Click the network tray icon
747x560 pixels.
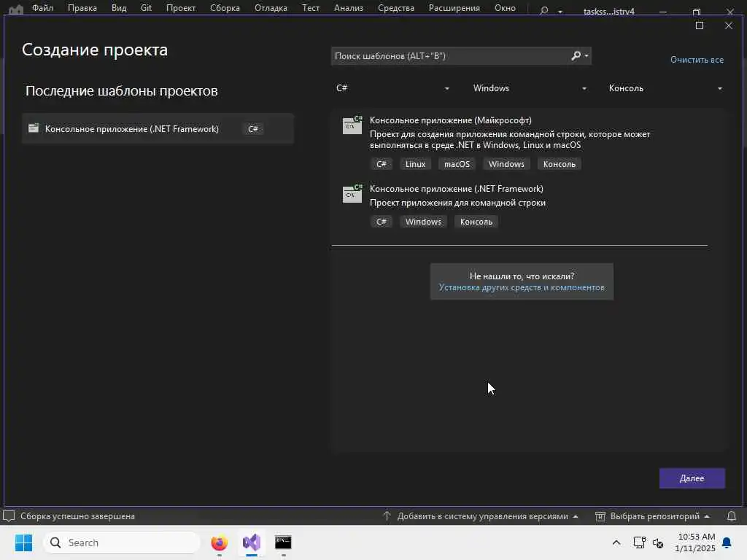[x=639, y=542]
